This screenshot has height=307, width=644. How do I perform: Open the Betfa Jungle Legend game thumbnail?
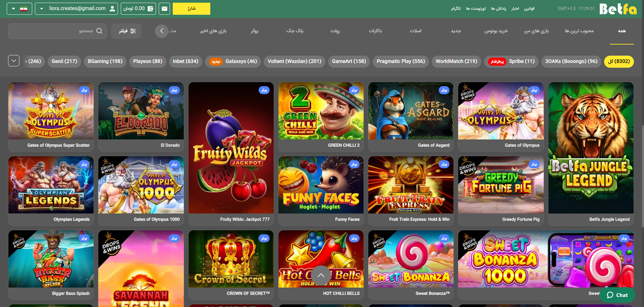tap(591, 148)
